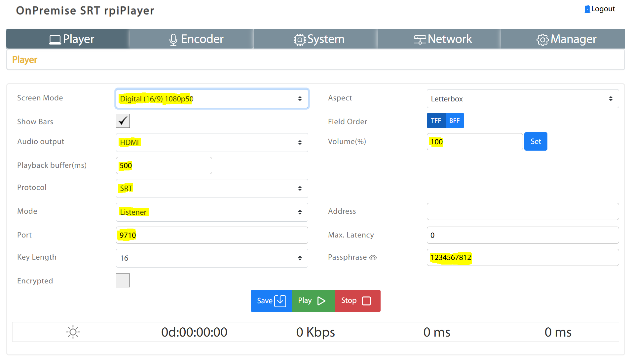Click the Max. Latency input field
Screen dimensions: 631x364
tap(523, 235)
